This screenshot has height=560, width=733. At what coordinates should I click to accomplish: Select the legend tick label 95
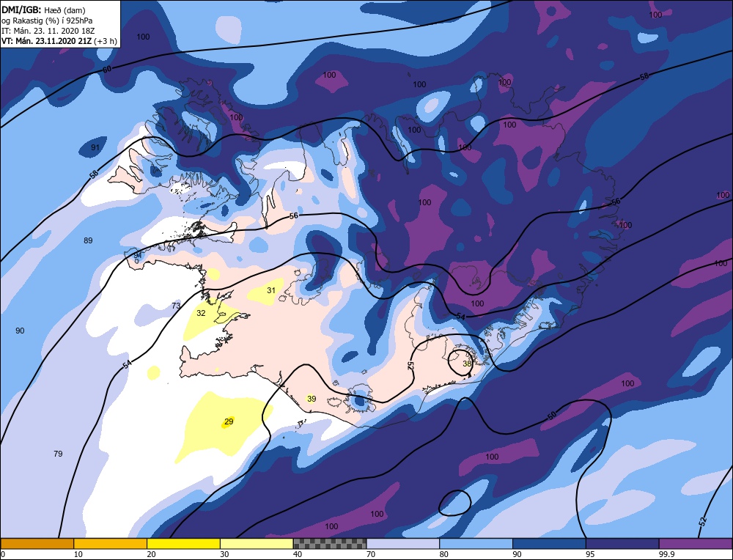pos(590,554)
